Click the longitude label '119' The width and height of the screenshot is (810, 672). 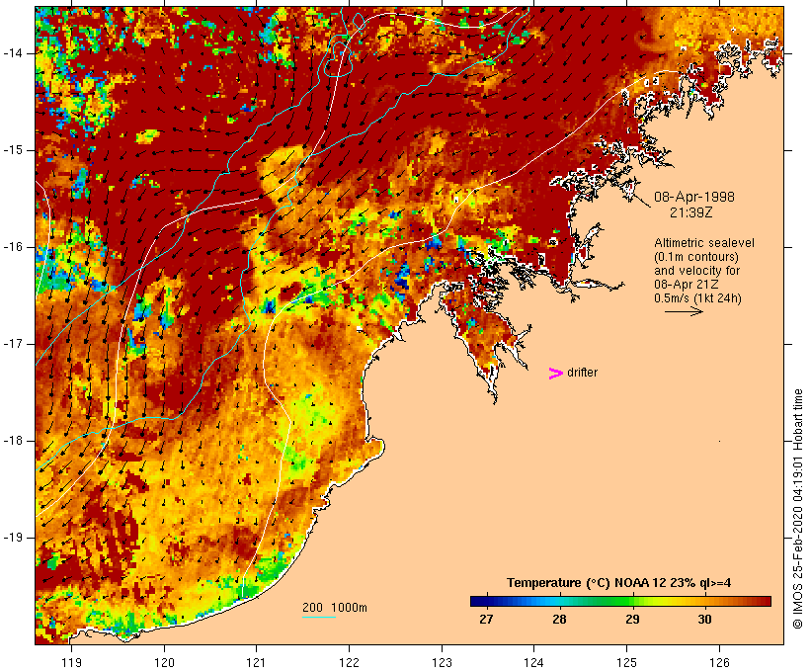(x=71, y=662)
